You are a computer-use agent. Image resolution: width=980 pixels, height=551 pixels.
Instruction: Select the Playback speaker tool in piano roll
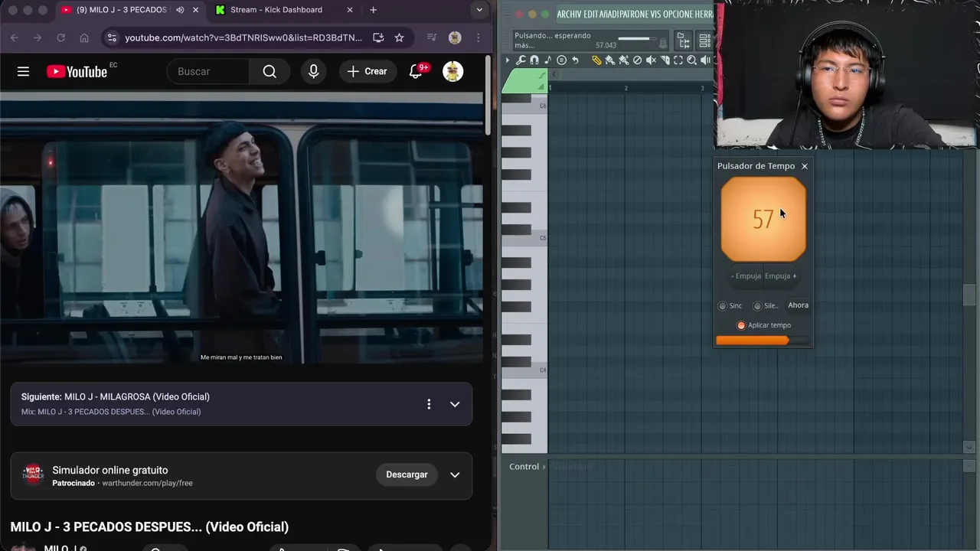pyautogui.click(x=705, y=60)
